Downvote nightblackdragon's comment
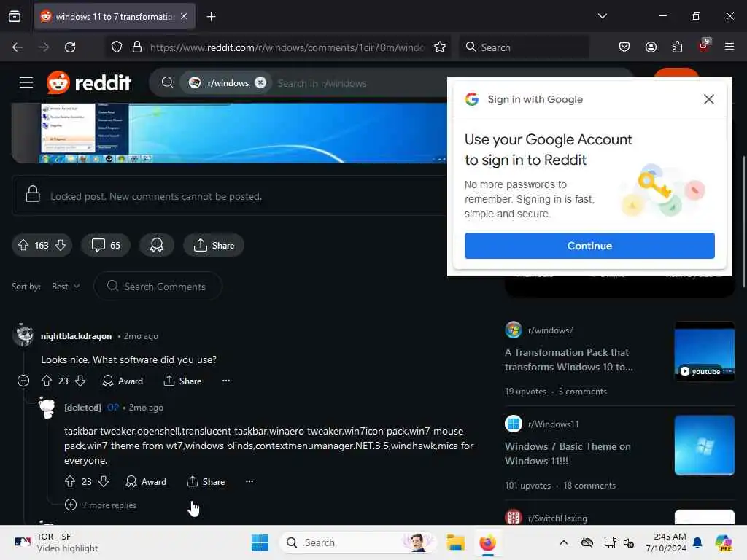This screenshot has height=560, width=747. (80, 381)
